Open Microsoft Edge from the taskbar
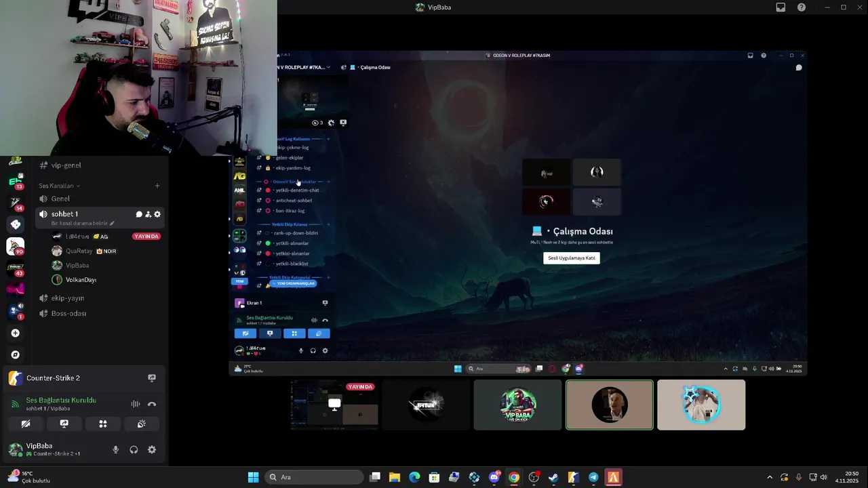This screenshot has width=868, height=488. [414, 477]
